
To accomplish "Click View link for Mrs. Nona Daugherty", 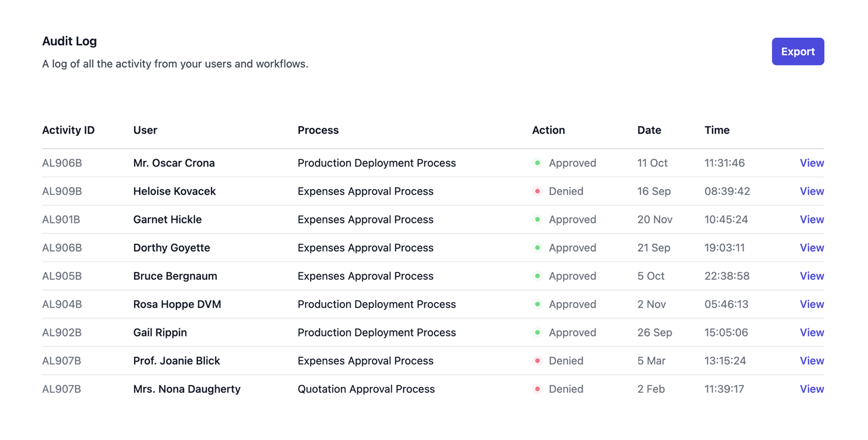I will [811, 389].
